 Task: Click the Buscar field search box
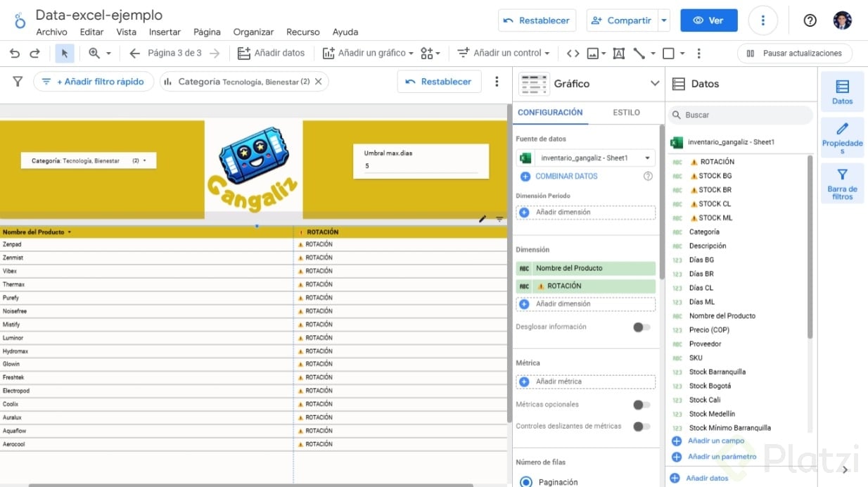click(739, 115)
